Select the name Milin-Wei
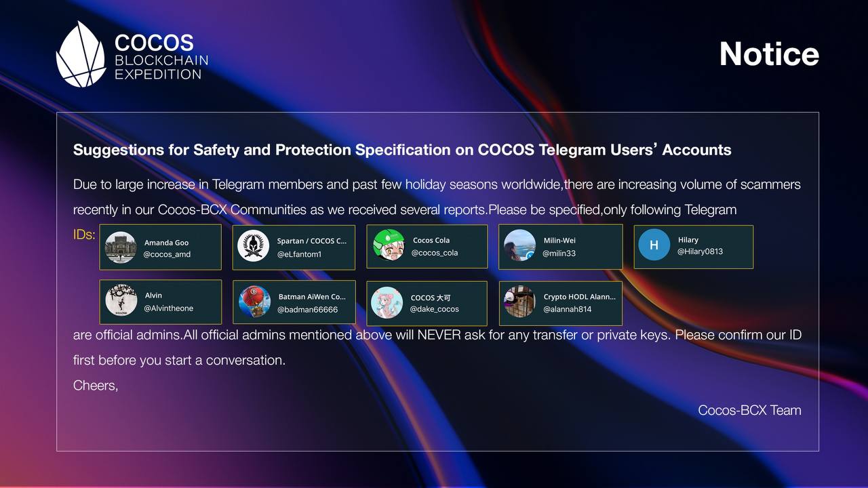The image size is (868, 488). click(559, 241)
